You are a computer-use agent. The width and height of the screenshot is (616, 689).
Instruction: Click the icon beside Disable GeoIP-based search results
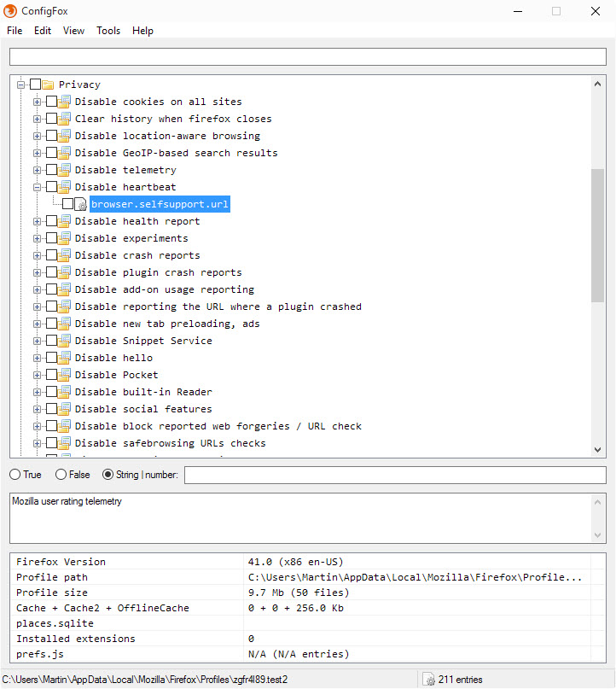[x=64, y=153]
